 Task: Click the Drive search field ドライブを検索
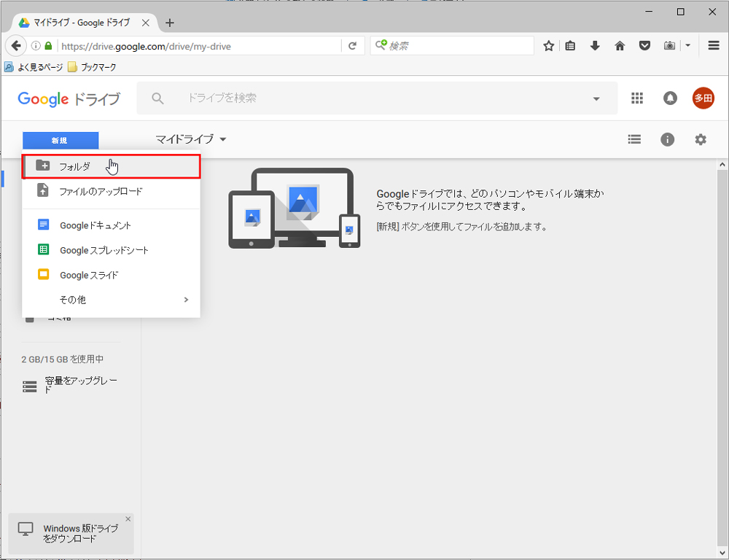pos(377,98)
